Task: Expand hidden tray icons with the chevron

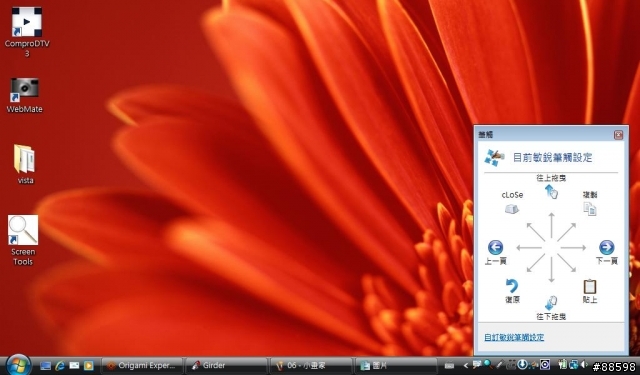Action: pyautogui.click(x=466, y=365)
